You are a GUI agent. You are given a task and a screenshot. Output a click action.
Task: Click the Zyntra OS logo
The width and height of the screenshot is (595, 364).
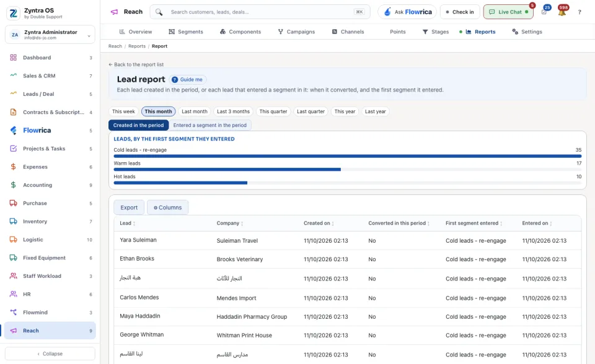tap(13, 13)
